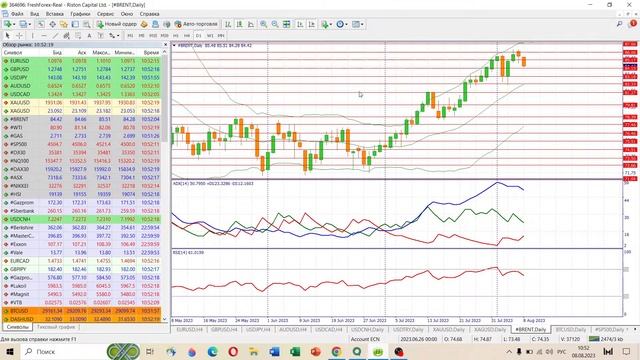This screenshot has height=360, width=640.
Task: Open the arrows objects dropdown
Action: tap(114, 36)
